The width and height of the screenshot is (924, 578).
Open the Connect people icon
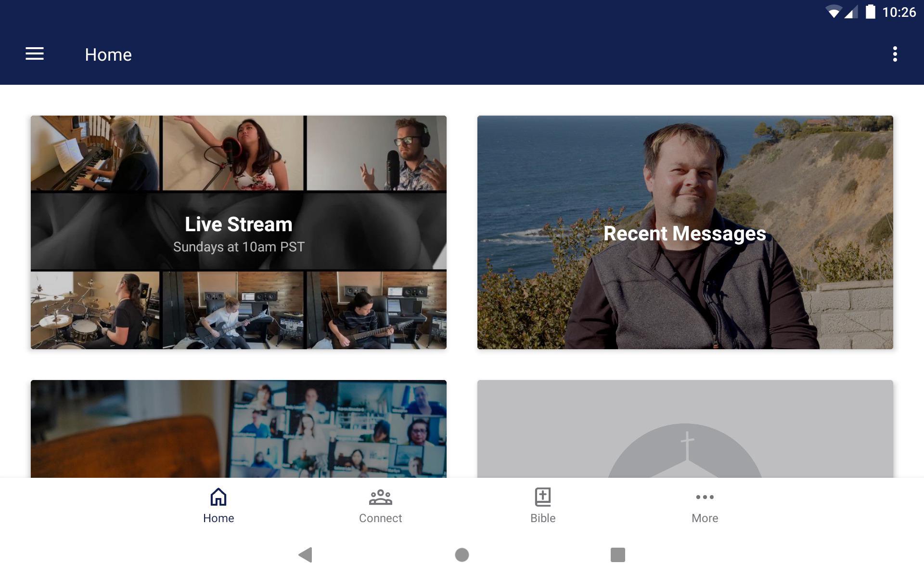pos(380,497)
